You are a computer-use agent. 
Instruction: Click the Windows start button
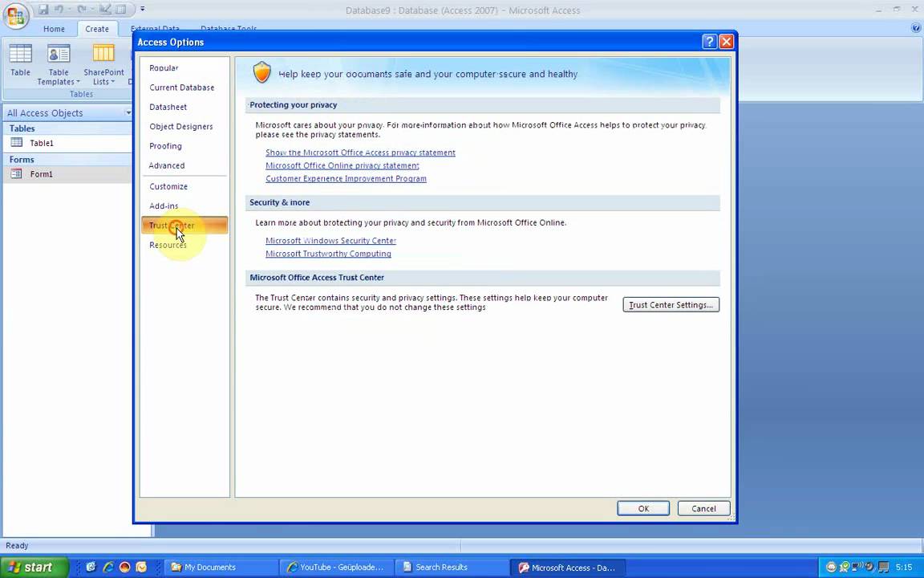34,568
